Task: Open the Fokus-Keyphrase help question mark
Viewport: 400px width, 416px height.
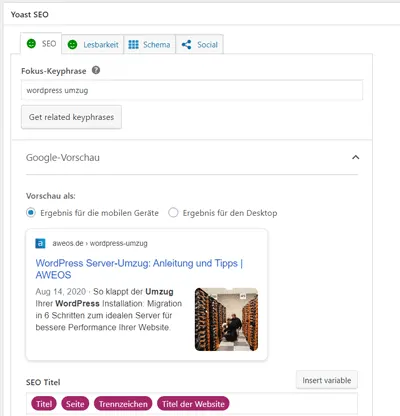Action: click(96, 70)
